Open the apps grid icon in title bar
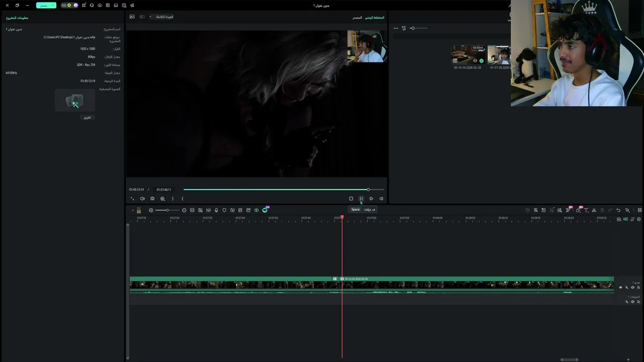 (x=84, y=5)
